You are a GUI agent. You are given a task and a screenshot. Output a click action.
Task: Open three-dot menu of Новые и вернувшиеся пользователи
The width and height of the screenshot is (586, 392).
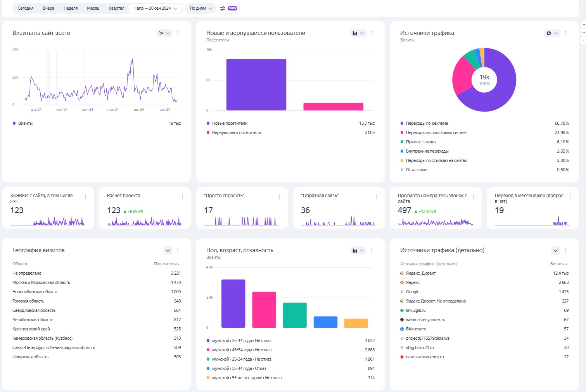(372, 33)
